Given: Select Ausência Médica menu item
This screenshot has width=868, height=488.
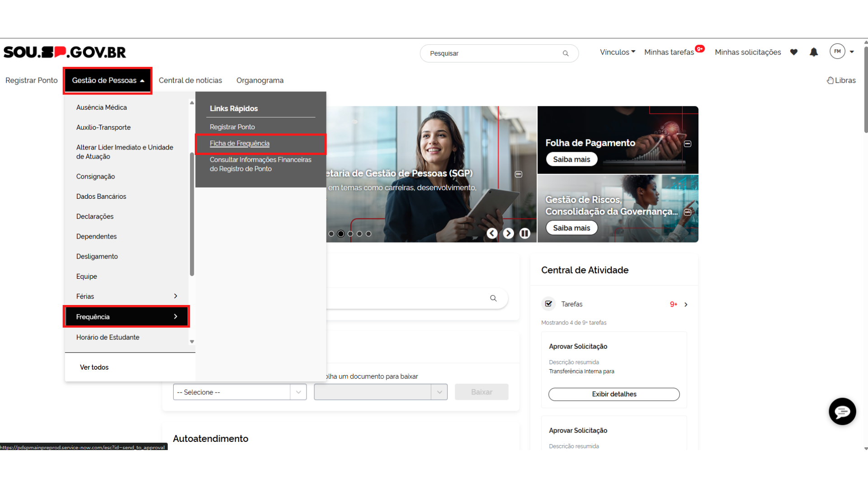Looking at the screenshot, I should [x=101, y=108].
